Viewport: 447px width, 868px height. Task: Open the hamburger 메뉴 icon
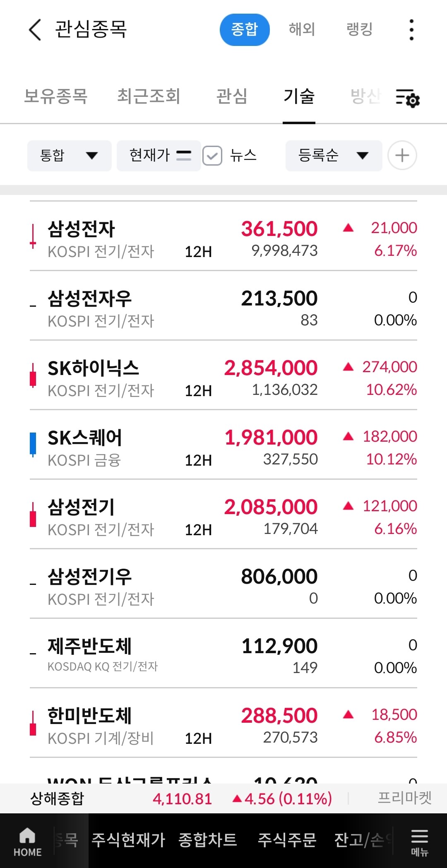pyautogui.click(x=419, y=842)
